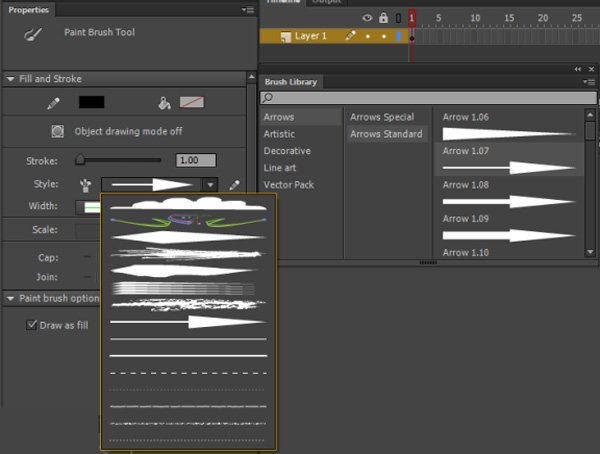The width and height of the screenshot is (600, 454).
Task: Uncheck the Draw as fill checkbox
Action: pyautogui.click(x=31, y=325)
